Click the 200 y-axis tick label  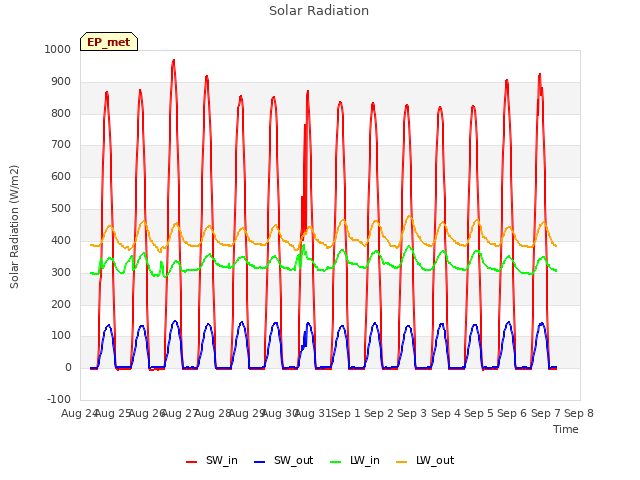pos(61,304)
